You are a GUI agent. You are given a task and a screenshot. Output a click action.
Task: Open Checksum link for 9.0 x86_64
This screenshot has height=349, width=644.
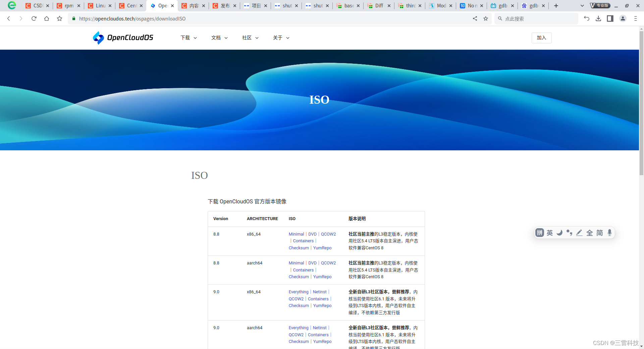tap(299, 306)
